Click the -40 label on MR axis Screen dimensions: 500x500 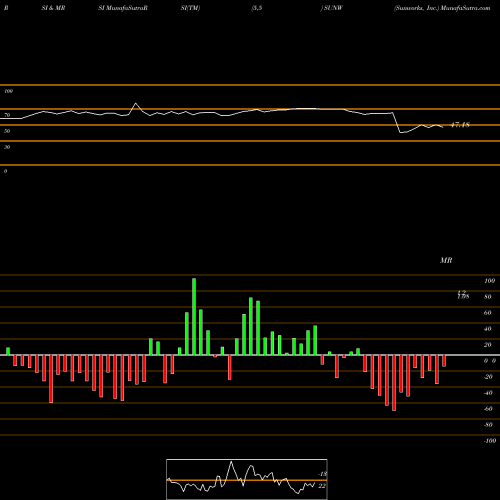click(x=488, y=393)
